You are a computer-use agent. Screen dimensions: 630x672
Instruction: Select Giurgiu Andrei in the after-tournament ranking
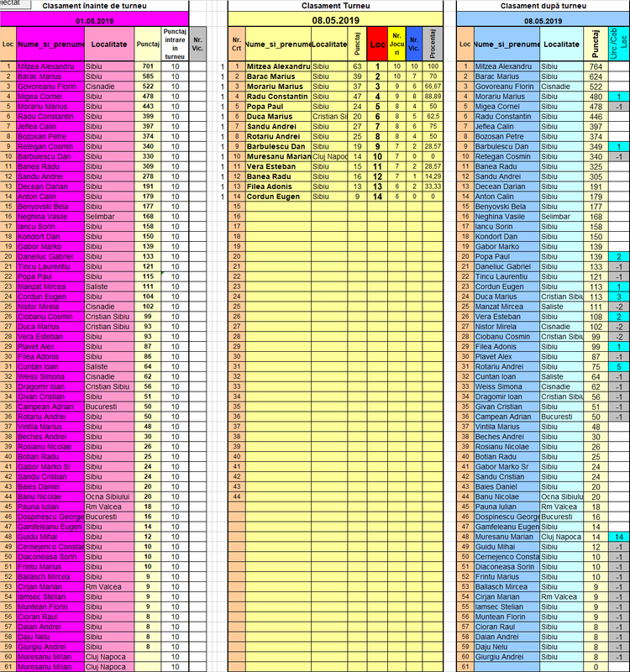point(507,657)
